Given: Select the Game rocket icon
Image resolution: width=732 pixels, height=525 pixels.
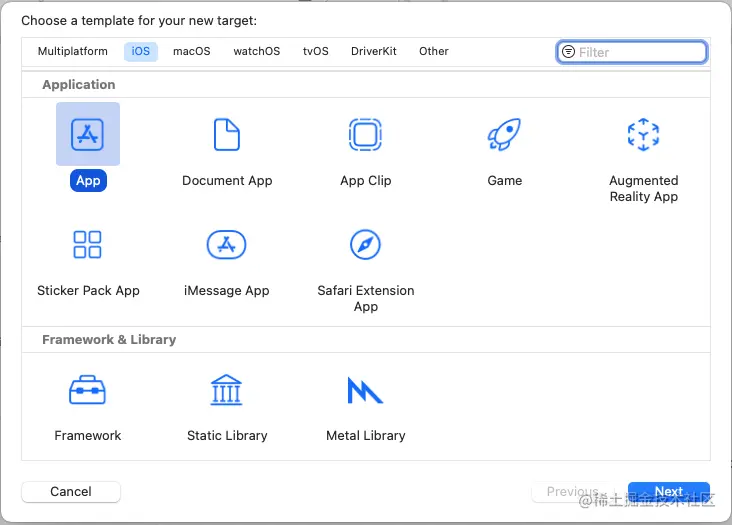Looking at the screenshot, I should tap(504, 134).
